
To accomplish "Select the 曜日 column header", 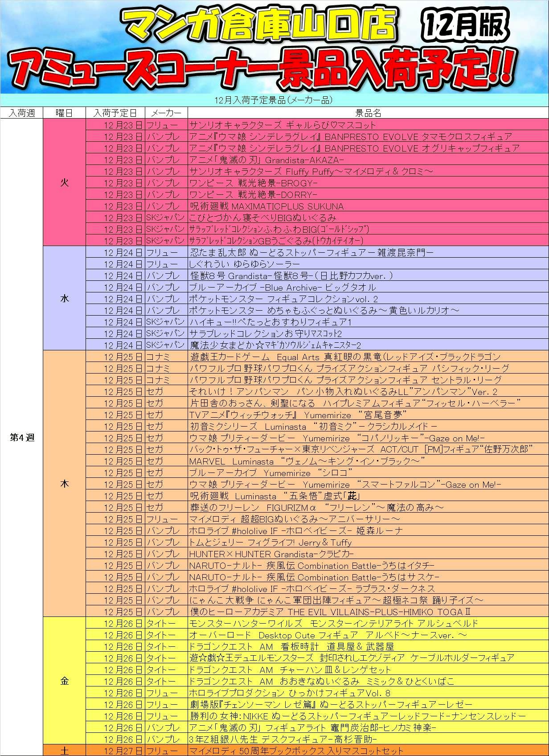I will click(64, 113).
